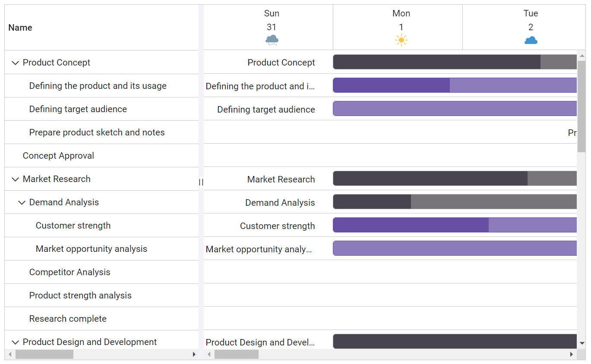Select the Defining target audience row
This screenshot has height=364, width=591.
(x=78, y=109)
